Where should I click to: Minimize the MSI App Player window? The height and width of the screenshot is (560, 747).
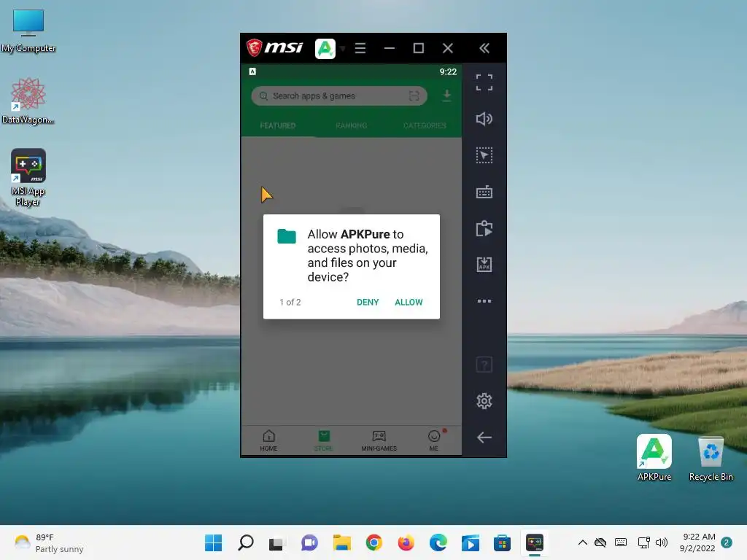click(x=390, y=48)
